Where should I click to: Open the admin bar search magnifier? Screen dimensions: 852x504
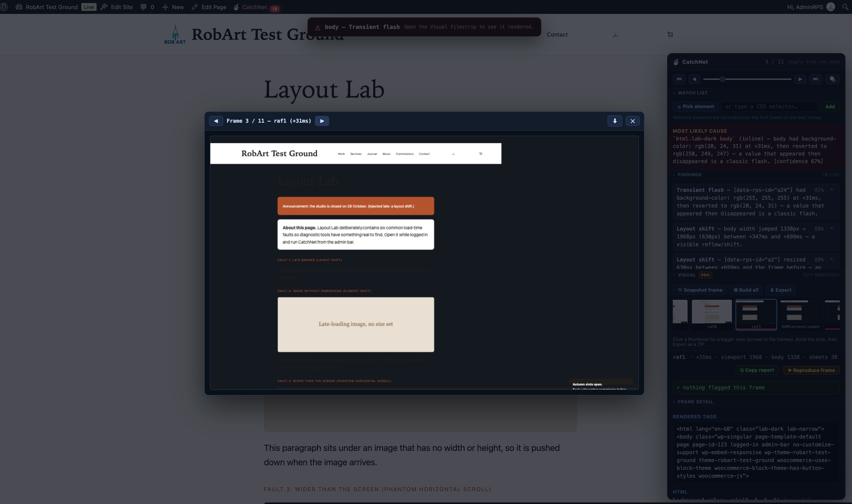(x=845, y=7)
